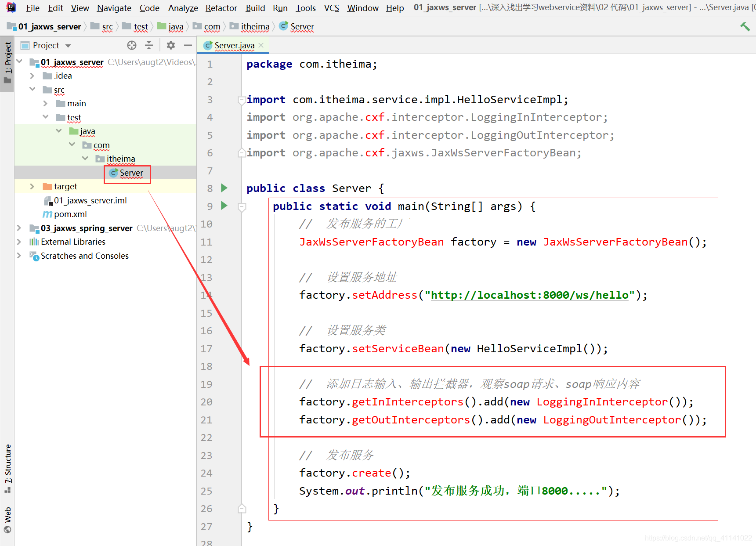Open the Run menu
The height and width of the screenshot is (546, 756).
(x=280, y=8)
